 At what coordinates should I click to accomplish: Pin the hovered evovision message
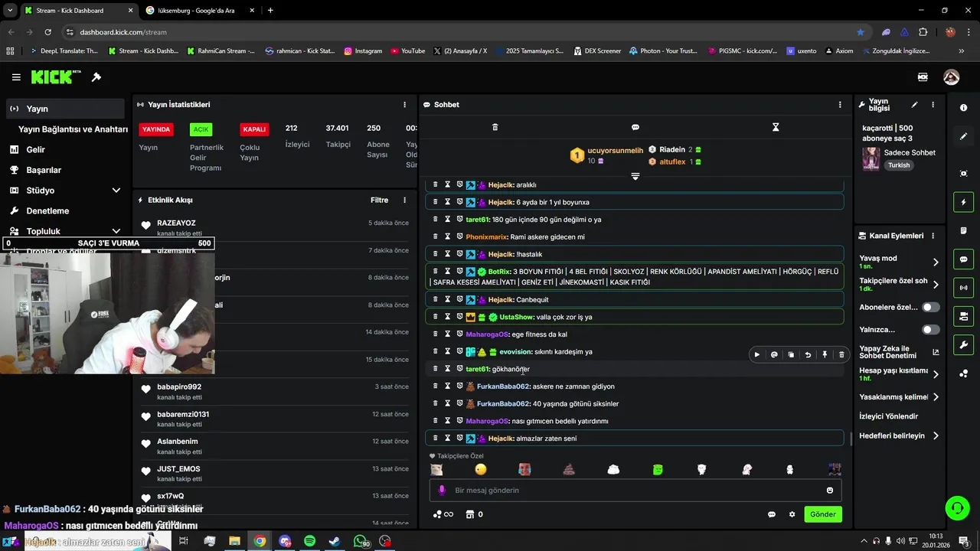(825, 355)
